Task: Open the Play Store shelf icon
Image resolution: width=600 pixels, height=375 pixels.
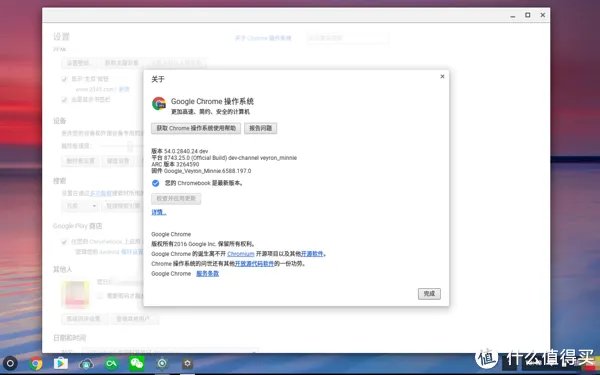Action: (x=60, y=363)
